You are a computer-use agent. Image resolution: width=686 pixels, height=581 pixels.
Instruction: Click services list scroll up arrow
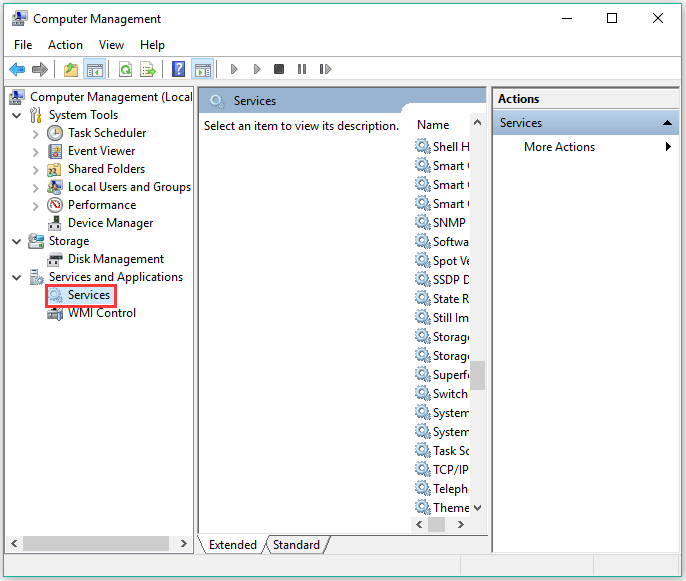[478, 122]
